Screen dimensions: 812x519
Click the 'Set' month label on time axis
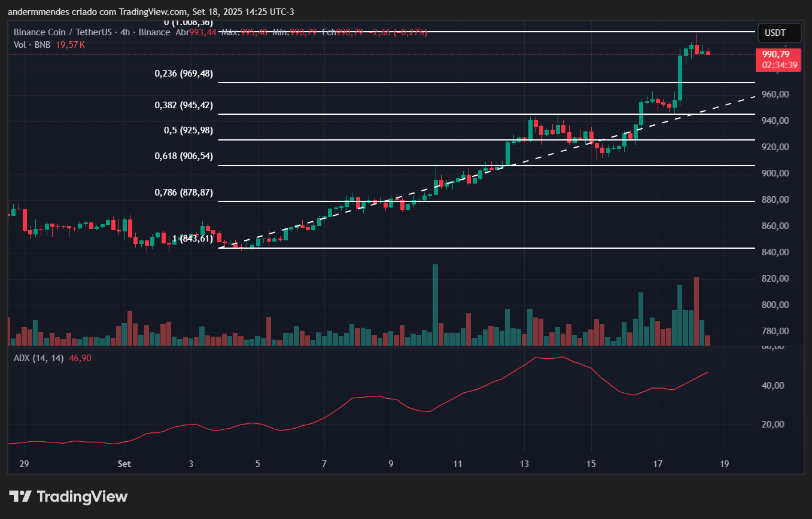click(124, 463)
